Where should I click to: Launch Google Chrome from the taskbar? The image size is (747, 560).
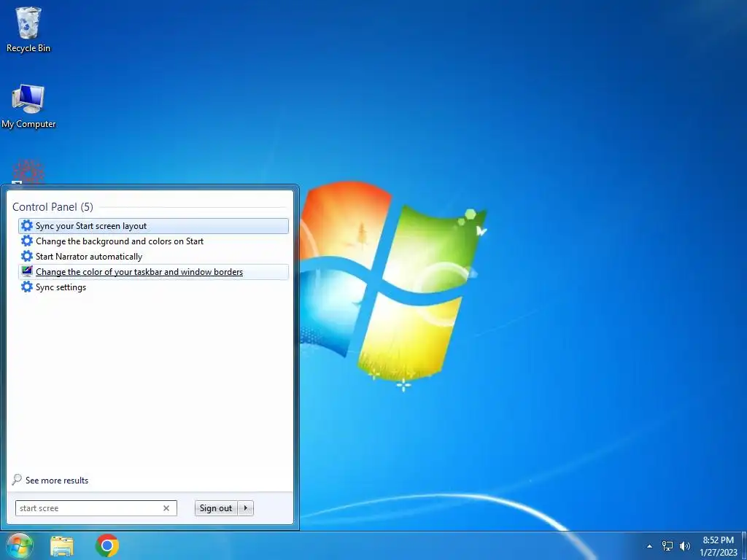tap(107, 545)
